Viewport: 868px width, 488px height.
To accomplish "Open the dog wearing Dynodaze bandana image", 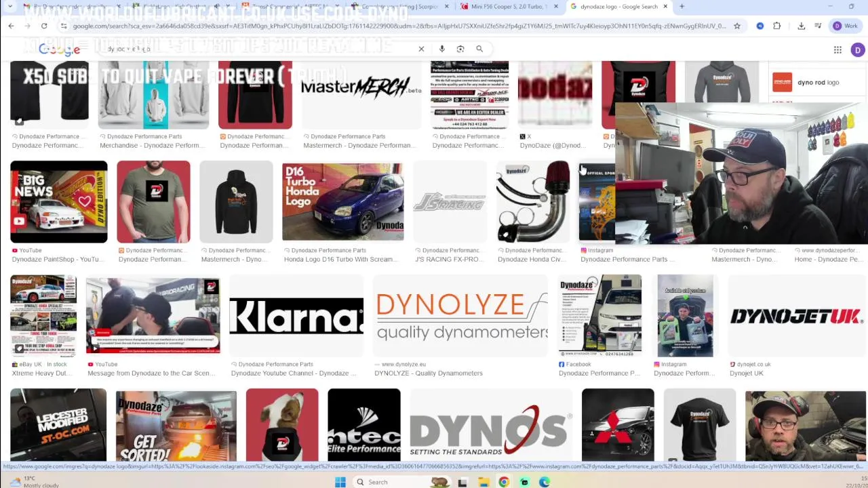I will click(282, 425).
